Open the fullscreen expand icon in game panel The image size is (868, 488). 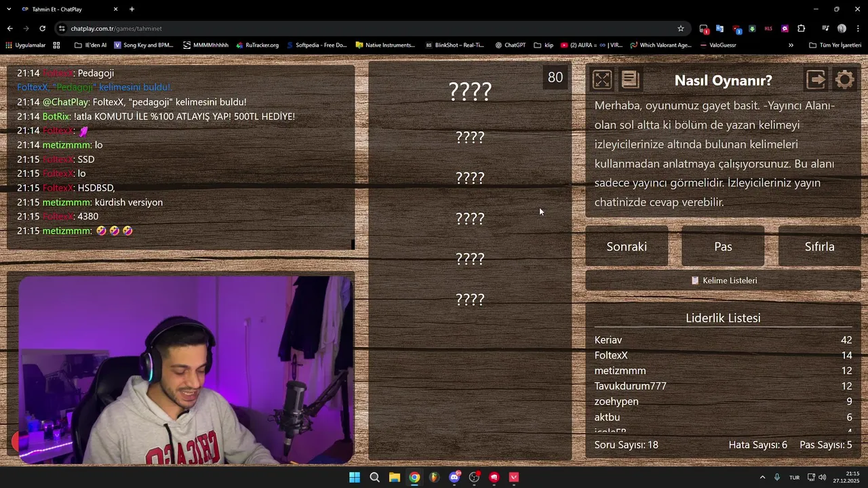click(x=602, y=80)
